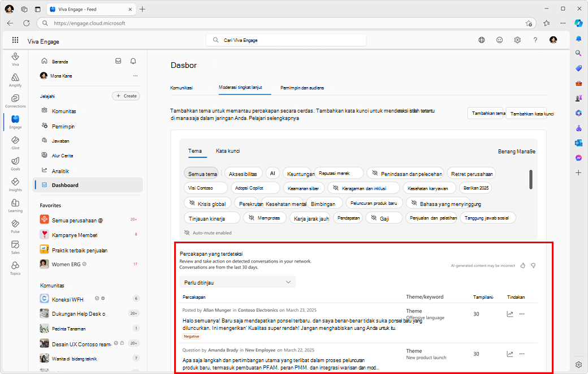Click the Cari Viva Engage search box

(286, 40)
